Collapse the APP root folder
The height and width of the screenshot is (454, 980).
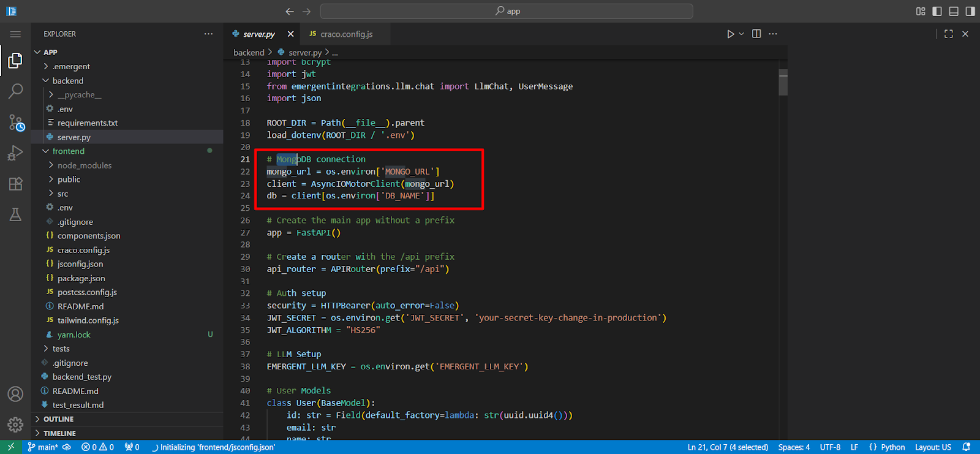pos(127,52)
